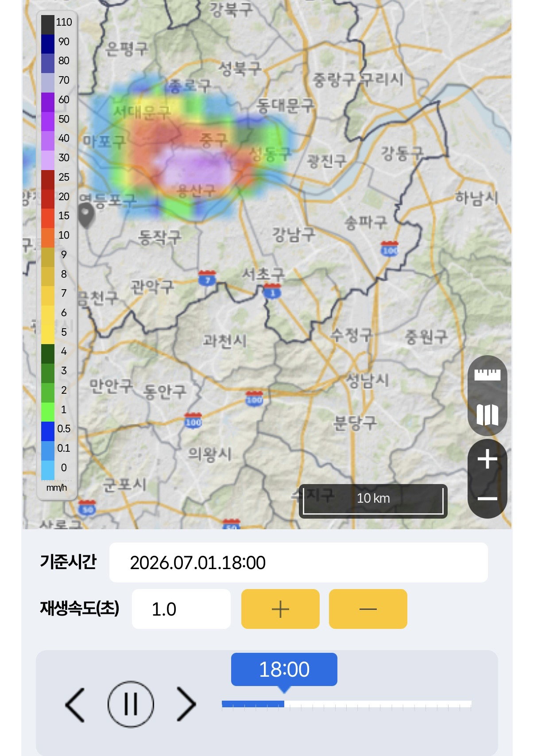Image resolution: width=534 pixels, height=756 pixels.
Task: Click the 10 km scale bar
Action: point(373,501)
